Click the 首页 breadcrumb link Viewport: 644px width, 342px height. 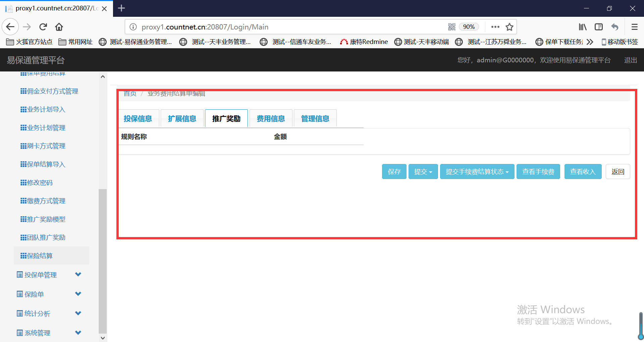[130, 94]
